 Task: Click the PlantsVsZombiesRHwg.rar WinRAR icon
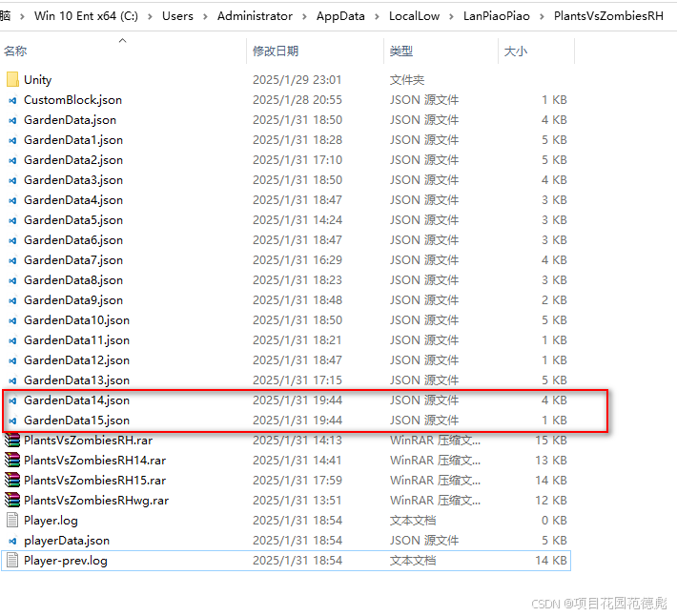(12, 501)
